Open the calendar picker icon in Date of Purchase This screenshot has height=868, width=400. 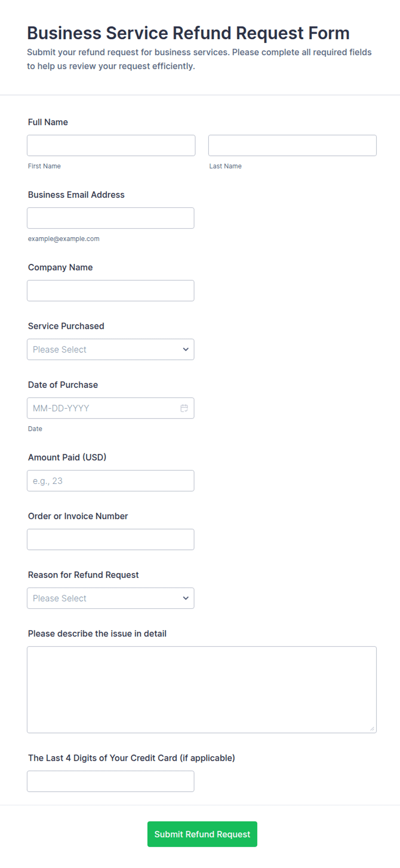coord(184,408)
